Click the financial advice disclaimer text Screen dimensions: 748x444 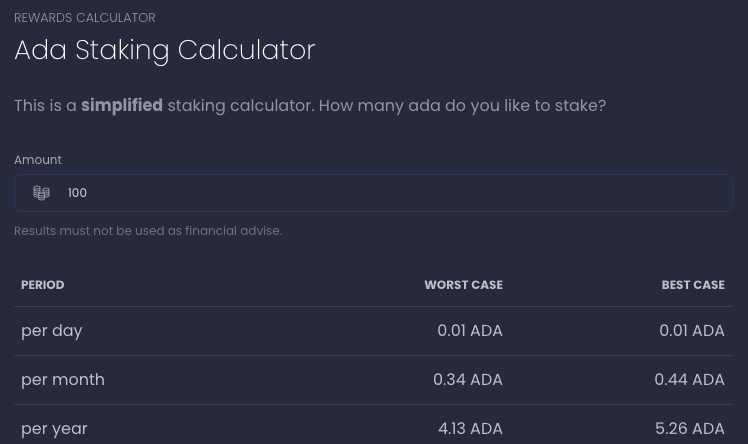[148, 231]
